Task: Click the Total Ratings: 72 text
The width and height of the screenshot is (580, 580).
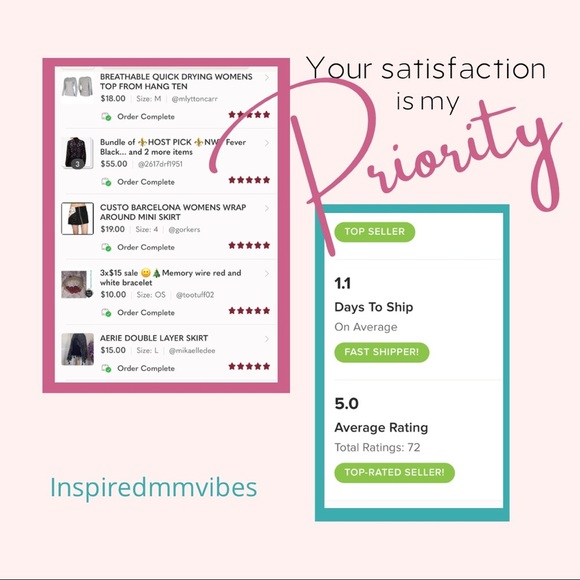Action: pos(377,448)
